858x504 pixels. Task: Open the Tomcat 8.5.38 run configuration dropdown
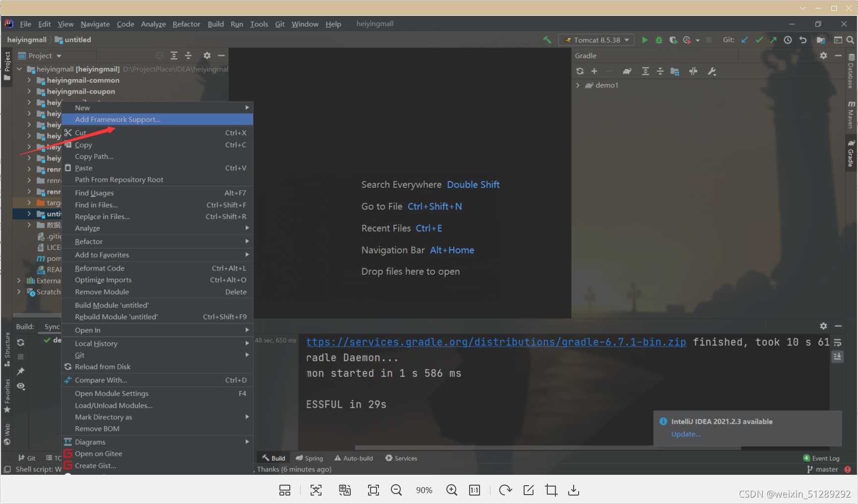(x=596, y=40)
